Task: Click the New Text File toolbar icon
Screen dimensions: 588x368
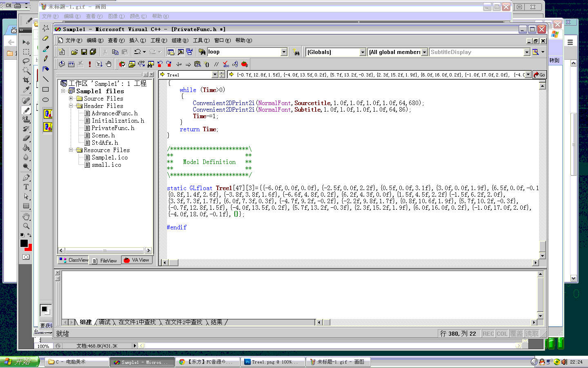Action: point(62,52)
